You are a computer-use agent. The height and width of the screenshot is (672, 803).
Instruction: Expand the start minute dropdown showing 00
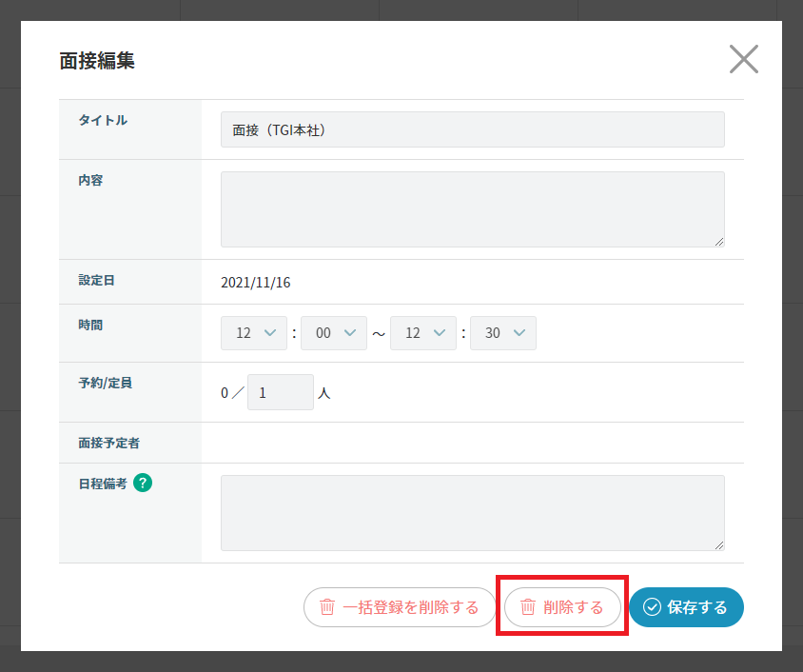coord(334,333)
